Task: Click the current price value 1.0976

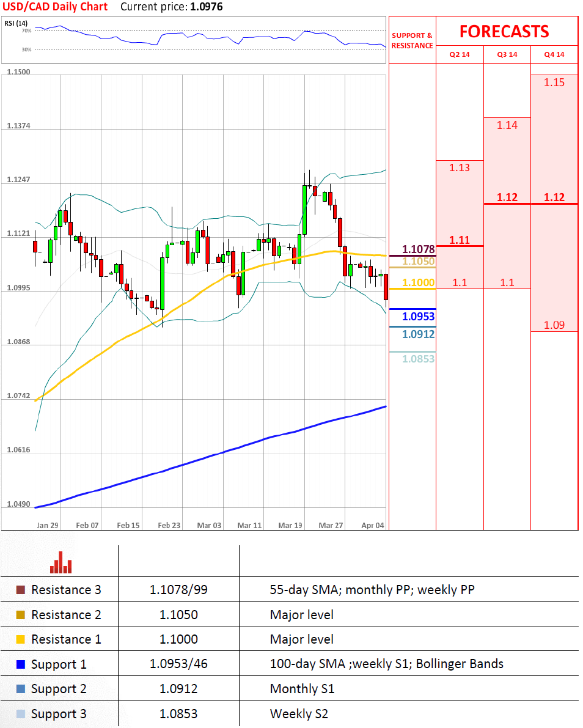Action: [x=207, y=7]
